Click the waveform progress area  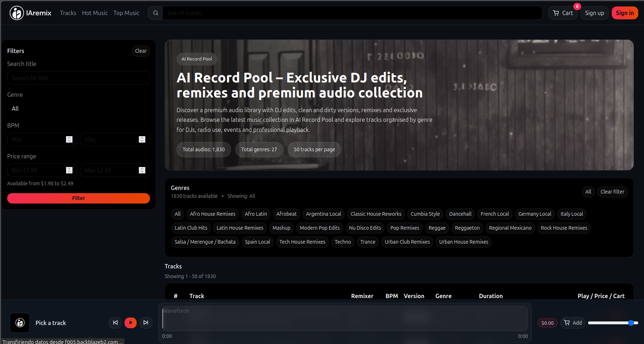pyautogui.click(x=345, y=318)
